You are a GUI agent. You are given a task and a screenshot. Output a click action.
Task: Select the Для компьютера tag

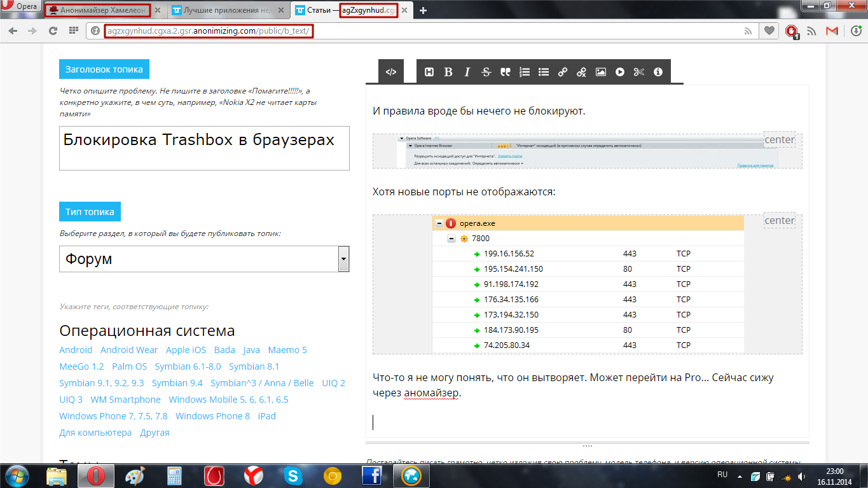coord(95,433)
